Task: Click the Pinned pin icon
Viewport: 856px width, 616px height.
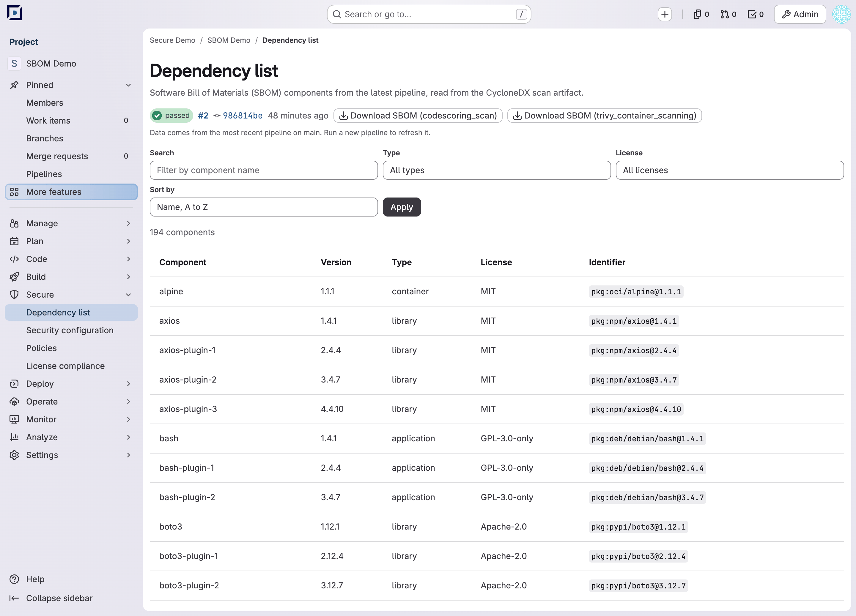Action: 14,85
